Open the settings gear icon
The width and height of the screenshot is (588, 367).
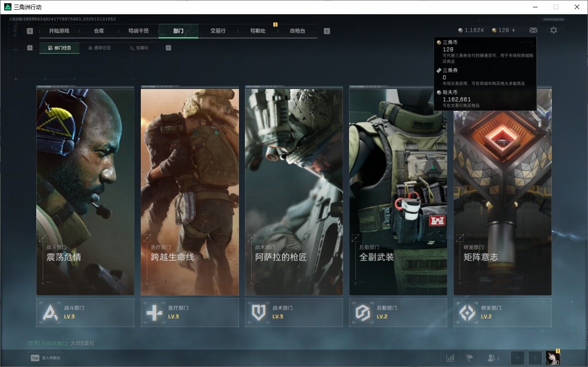554,30
